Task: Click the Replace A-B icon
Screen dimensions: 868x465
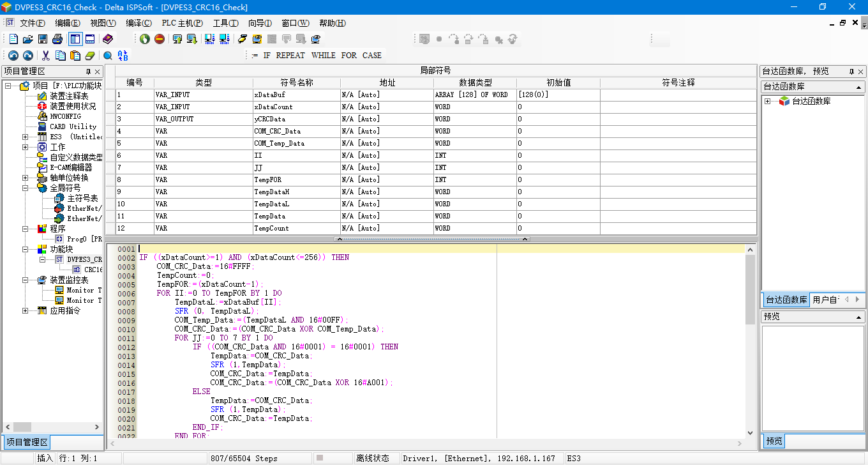Action: [x=123, y=56]
